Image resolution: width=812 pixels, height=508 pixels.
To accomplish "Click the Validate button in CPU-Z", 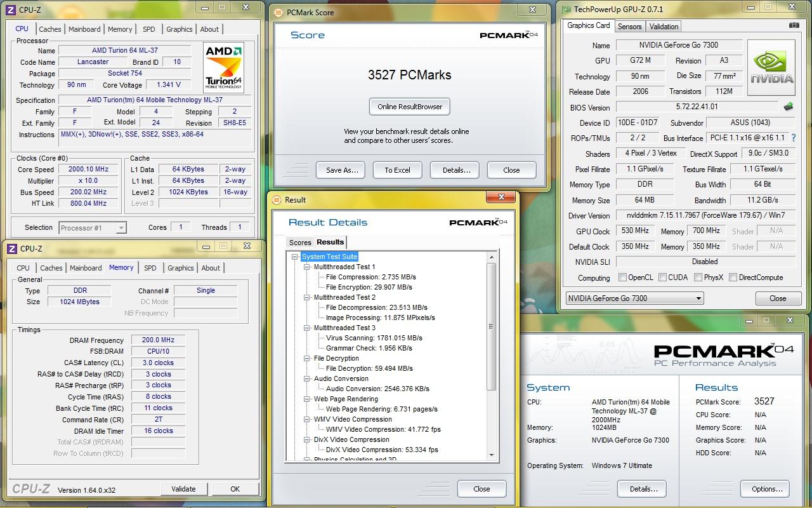I will [183, 489].
